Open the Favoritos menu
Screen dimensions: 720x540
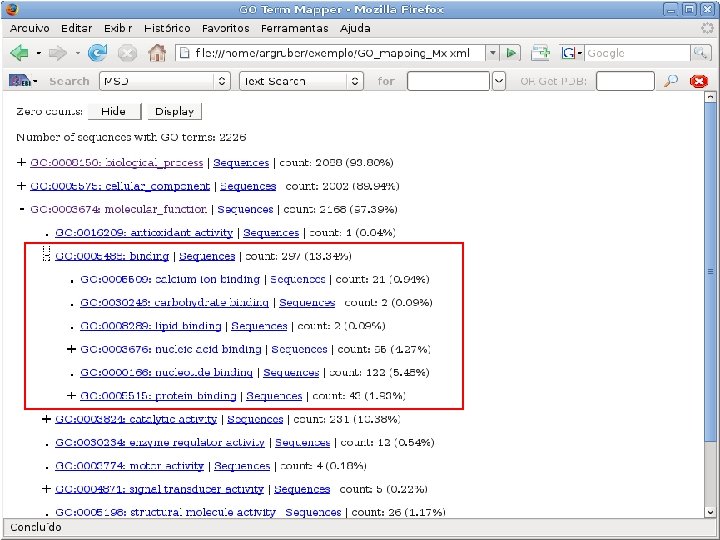point(225,28)
